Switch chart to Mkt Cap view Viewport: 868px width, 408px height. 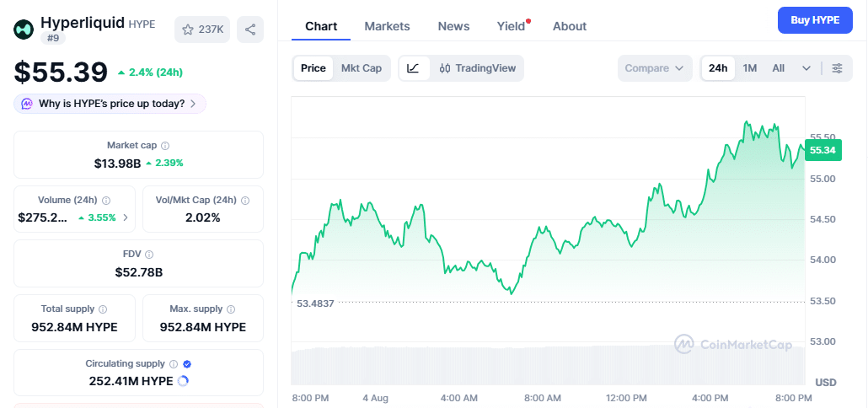(362, 68)
